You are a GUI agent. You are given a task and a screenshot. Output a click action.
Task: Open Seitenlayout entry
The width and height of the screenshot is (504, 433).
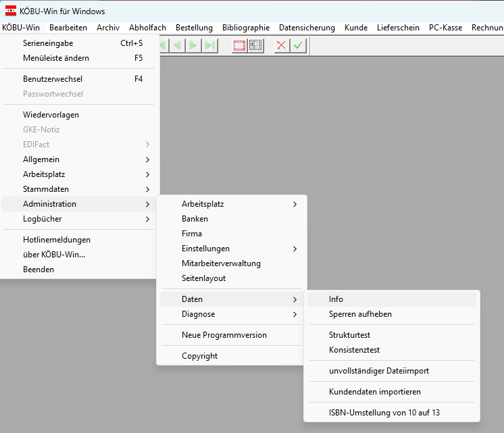(232, 278)
